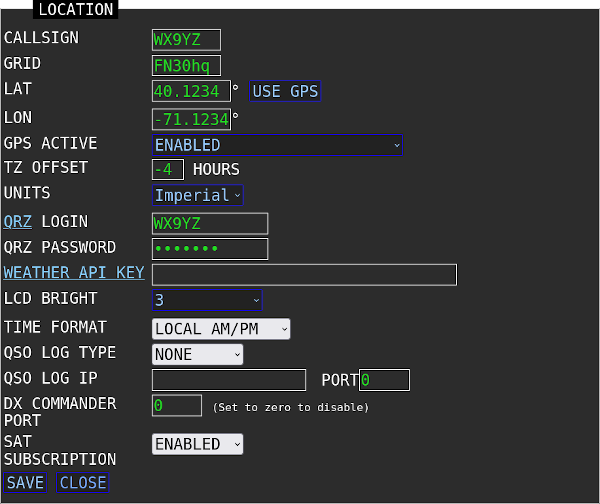Open the QRZ link
Viewport: 600px width, 504px height.
(18, 221)
